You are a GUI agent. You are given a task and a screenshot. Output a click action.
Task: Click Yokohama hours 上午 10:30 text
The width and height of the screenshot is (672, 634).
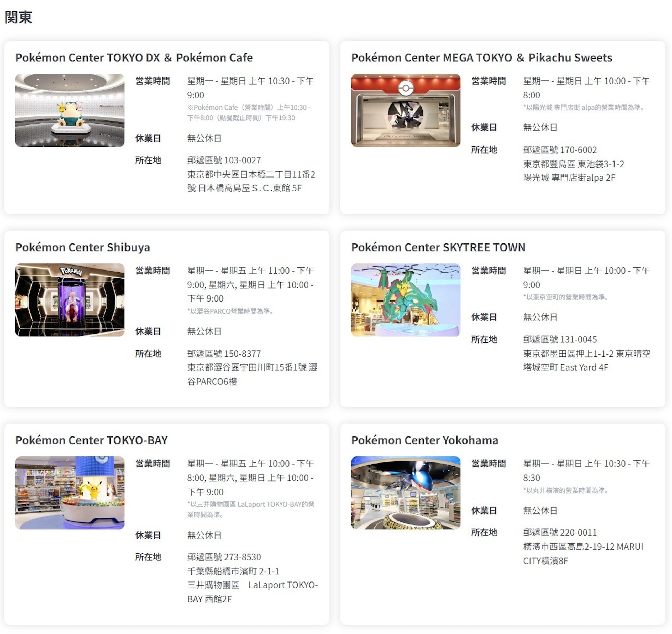pos(605,464)
